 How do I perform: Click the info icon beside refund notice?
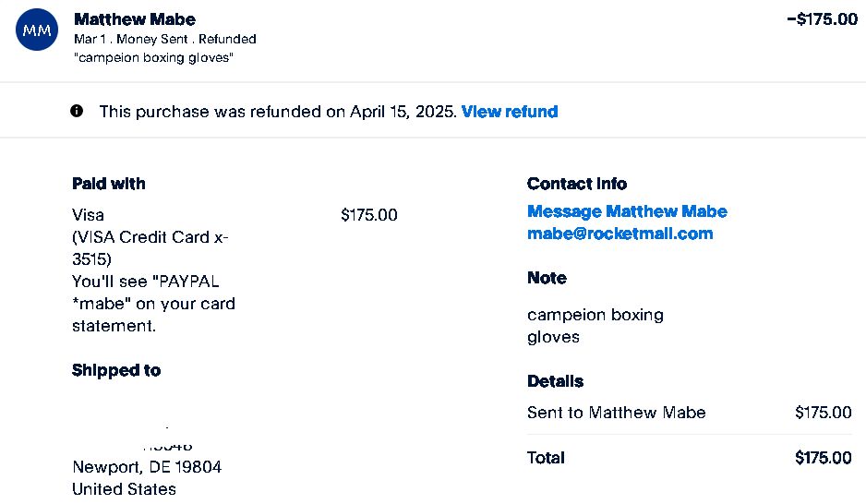(77, 111)
